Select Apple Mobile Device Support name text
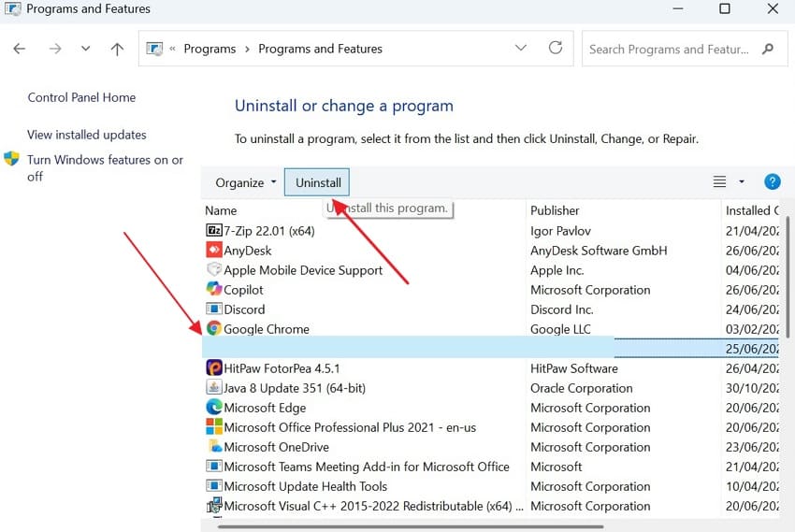 (x=303, y=270)
